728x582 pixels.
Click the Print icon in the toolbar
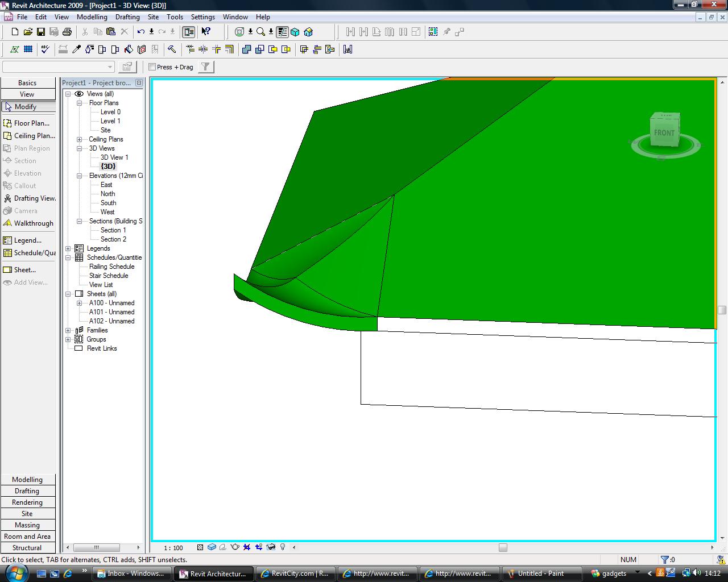click(x=67, y=32)
